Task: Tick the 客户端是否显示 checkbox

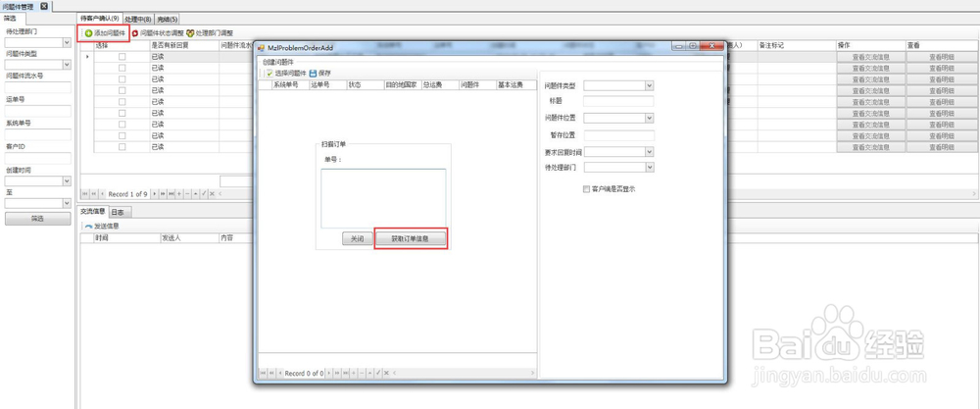Action: pos(586,188)
